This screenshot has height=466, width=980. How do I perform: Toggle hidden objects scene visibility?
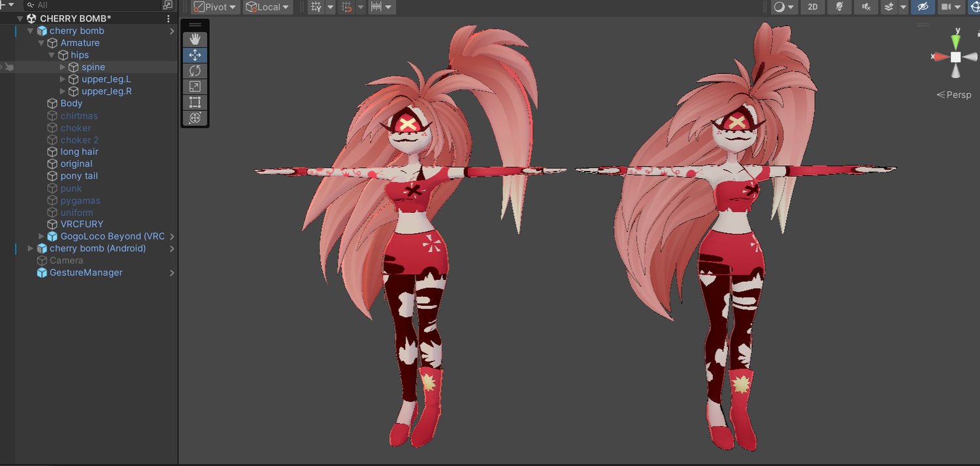(x=923, y=7)
